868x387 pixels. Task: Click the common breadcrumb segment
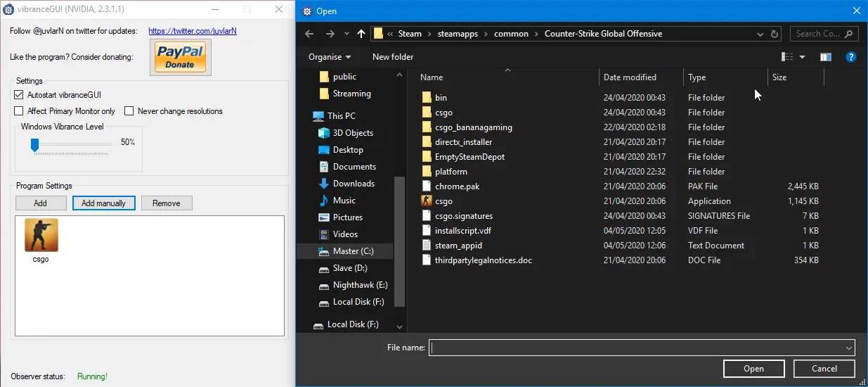click(511, 34)
